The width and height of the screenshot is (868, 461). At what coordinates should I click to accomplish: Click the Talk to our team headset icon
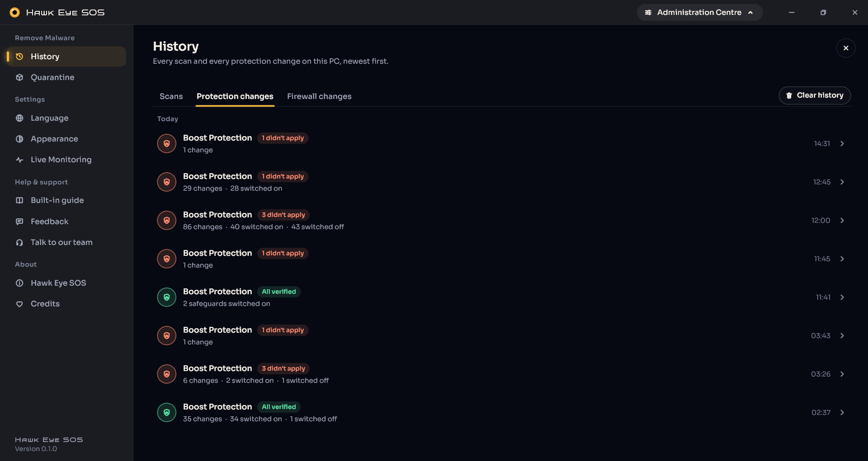(19, 242)
